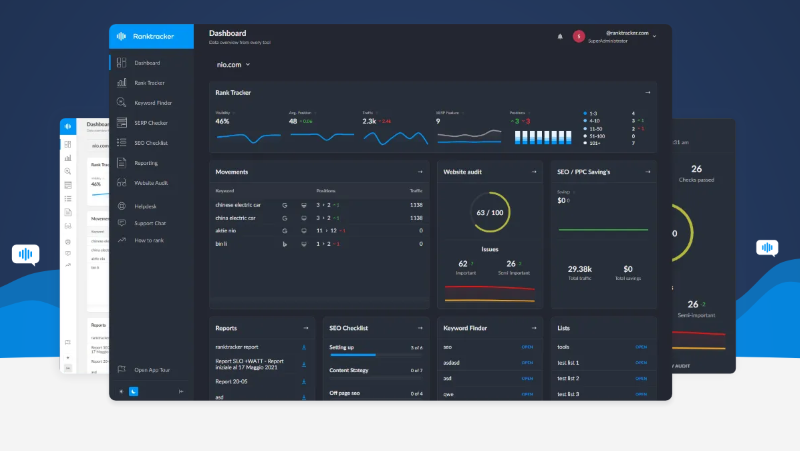The width and height of the screenshot is (800, 451).
Task: Toggle the 4-10 positions legend dot
Action: tap(585, 121)
